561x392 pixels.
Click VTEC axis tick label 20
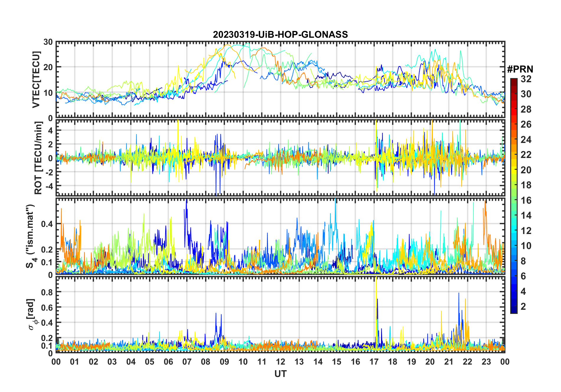click(48, 67)
